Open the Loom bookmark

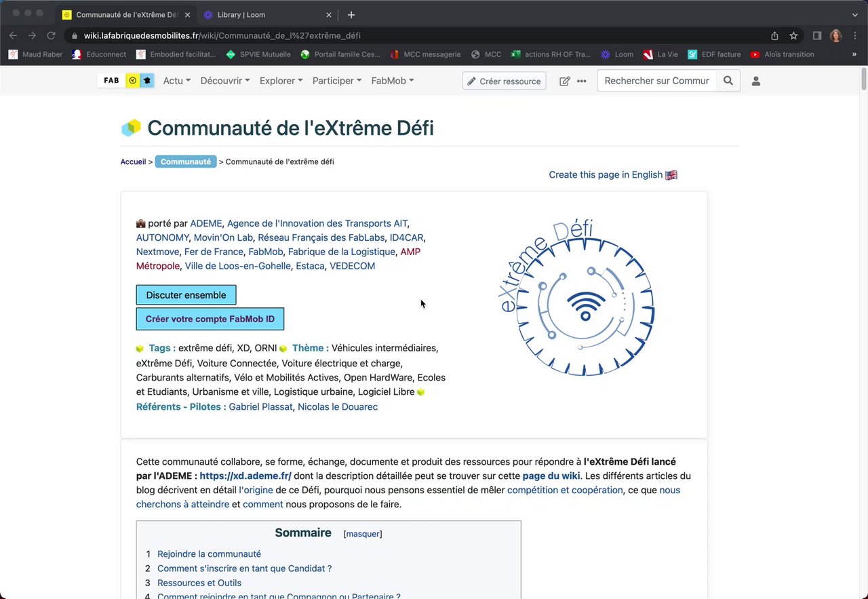(617, 54)
